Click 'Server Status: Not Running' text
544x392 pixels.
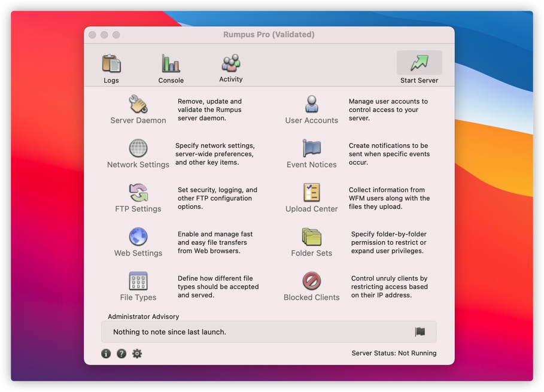pos(394,353)
